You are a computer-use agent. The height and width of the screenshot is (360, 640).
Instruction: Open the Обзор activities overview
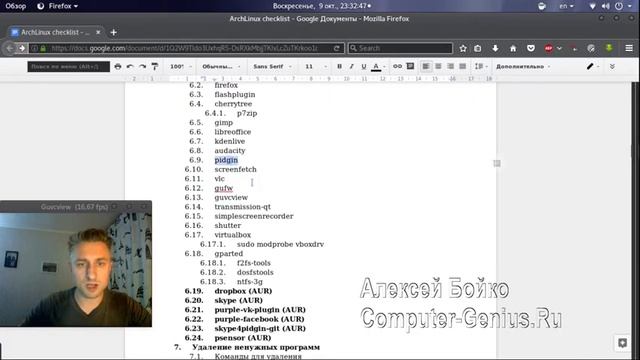16,6
